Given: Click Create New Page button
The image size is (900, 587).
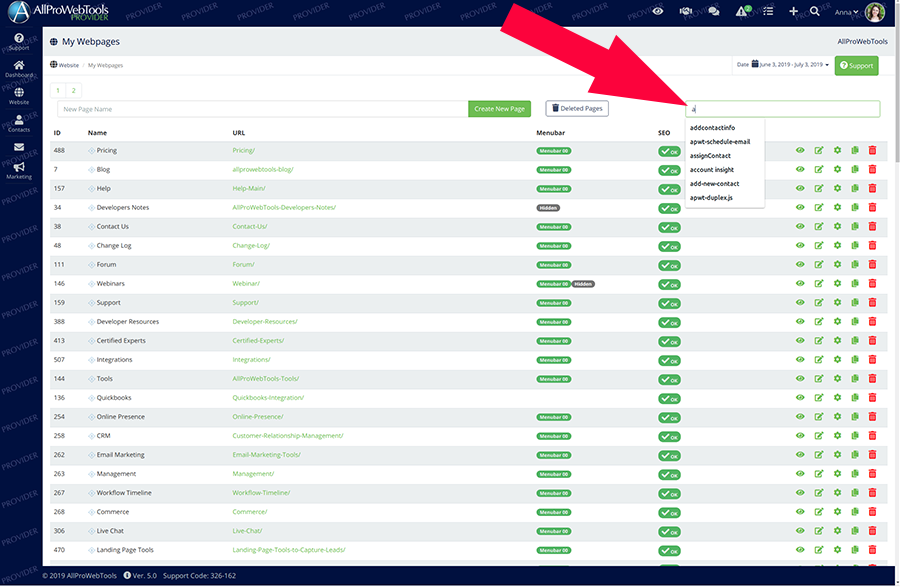Looking at the screenshot, I should tap(499, 108).
